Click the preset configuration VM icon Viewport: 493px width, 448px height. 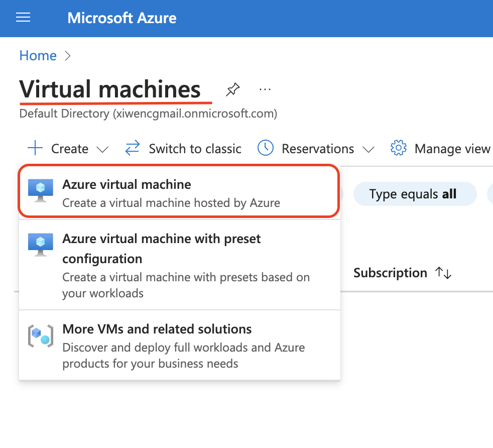click(41, 245)
